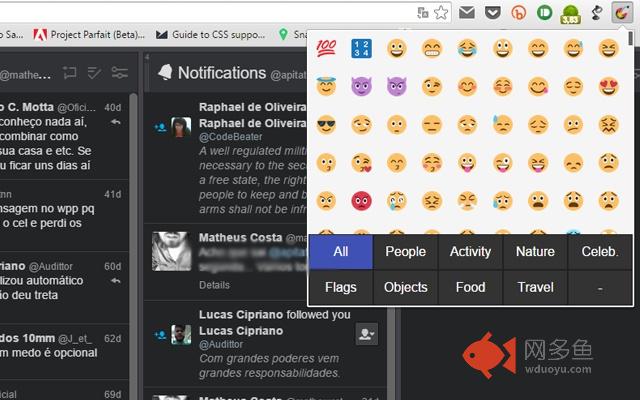The width and height of the screenshot is (640, 400).
Task: Select the sunglasses face emoji
Action: [325, 125]
